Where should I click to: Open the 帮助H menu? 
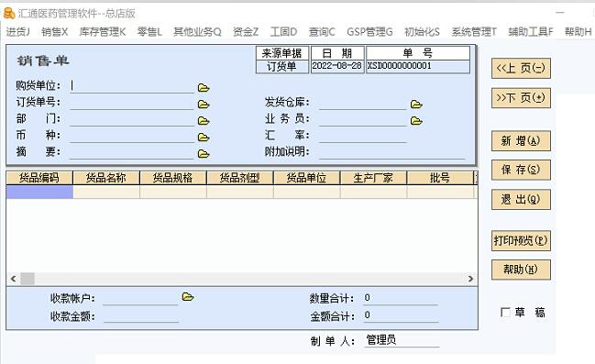tap(578, 32)
